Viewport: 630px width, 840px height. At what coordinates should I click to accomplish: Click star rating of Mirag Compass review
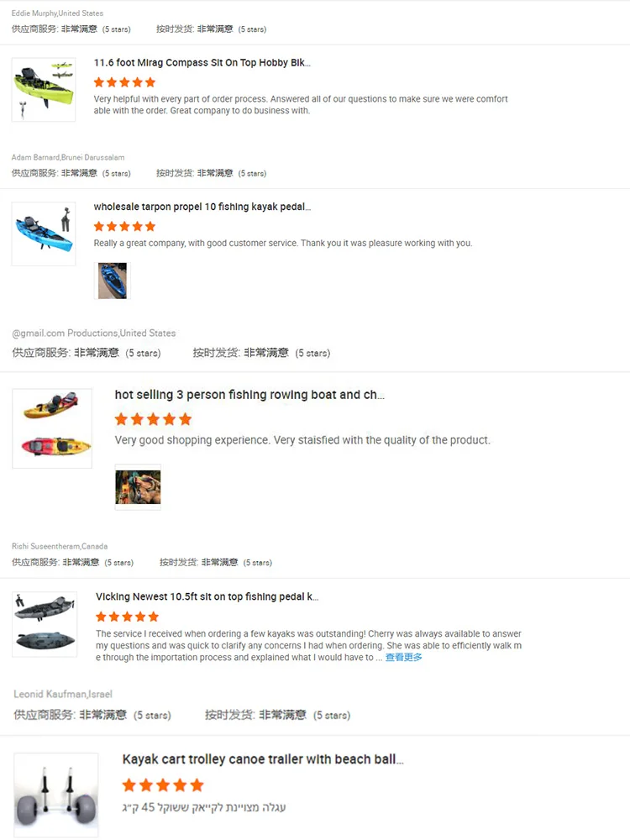click(125, 82)
